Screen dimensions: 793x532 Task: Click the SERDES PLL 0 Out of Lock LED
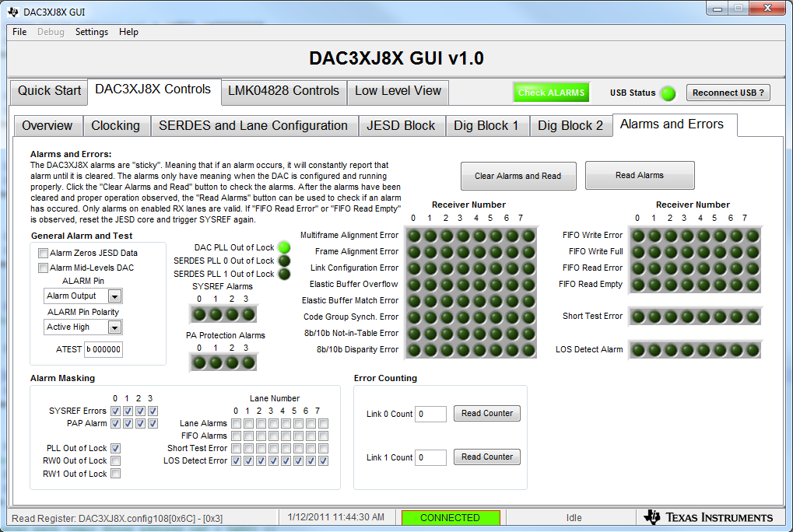pos(284,261)
